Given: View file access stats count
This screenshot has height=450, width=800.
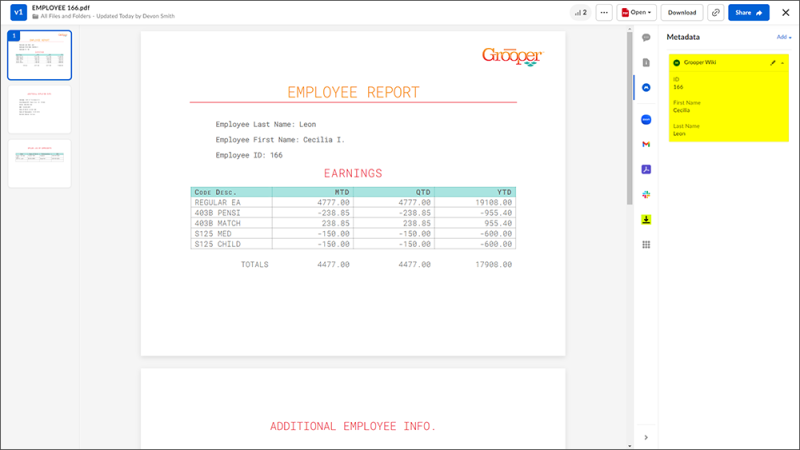Looking at the screenshot, I should (581, 13).
